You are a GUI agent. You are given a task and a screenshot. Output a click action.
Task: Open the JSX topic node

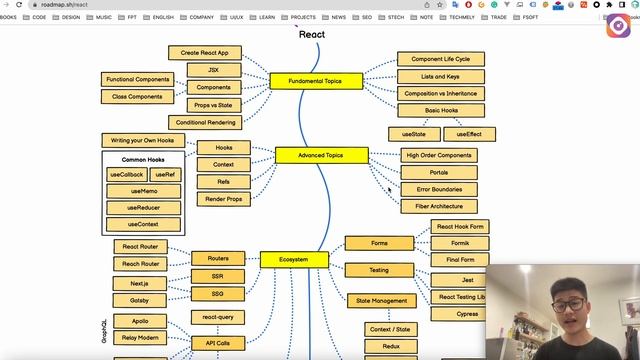[214, 70]
